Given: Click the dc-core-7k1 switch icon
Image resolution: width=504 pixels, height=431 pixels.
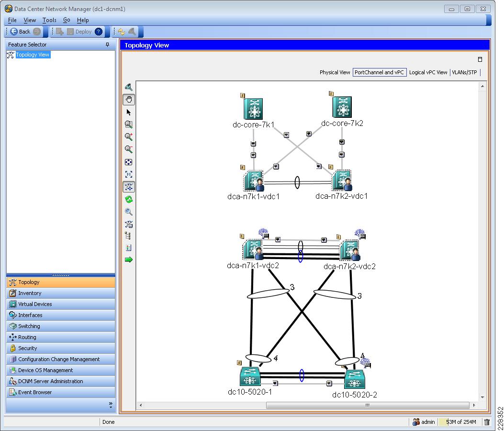Looking at the screenshot, I should tap(253, 109).
